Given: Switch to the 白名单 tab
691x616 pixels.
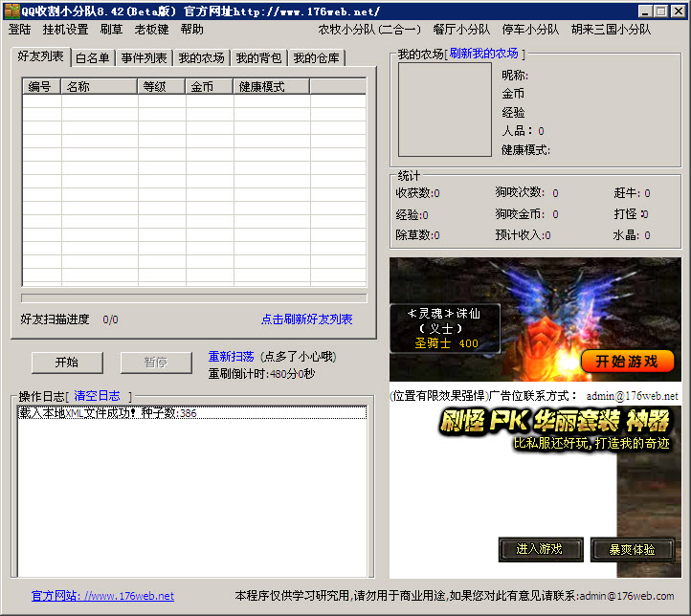Looking at the screenshot, I should [92, 58].
